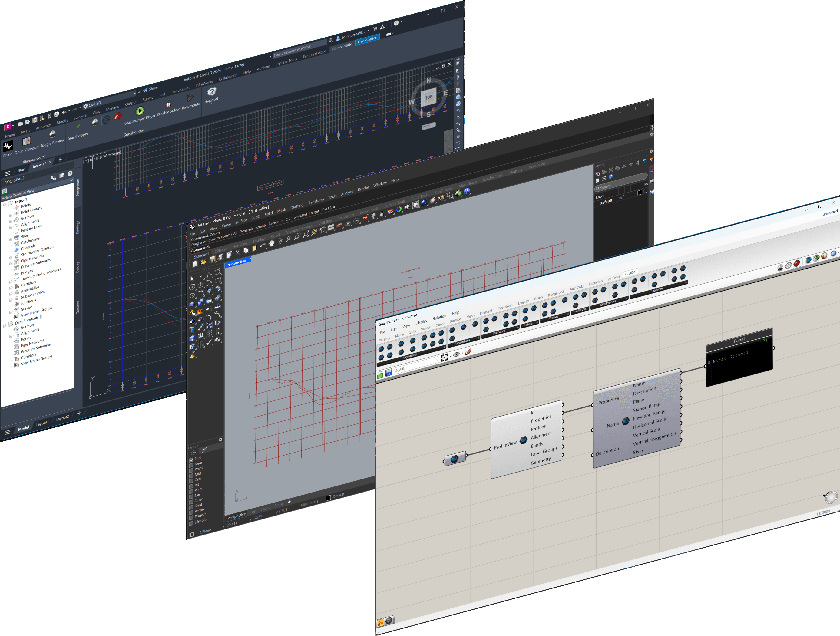Open Rhinoceros panel dropdown arrow
This screenshot has height=636, width=840.
44,156
